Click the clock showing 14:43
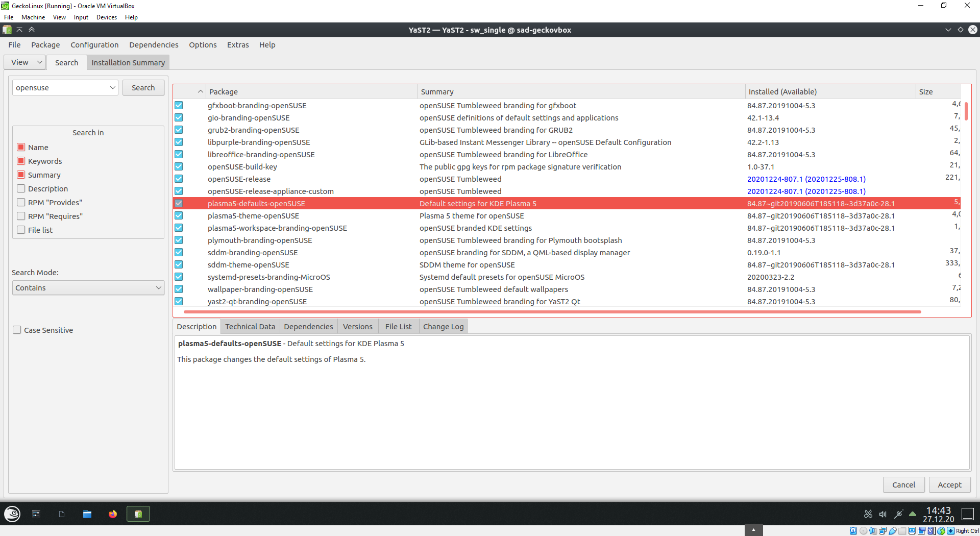The height and width of the screenshot is (536, 980). 938,514
